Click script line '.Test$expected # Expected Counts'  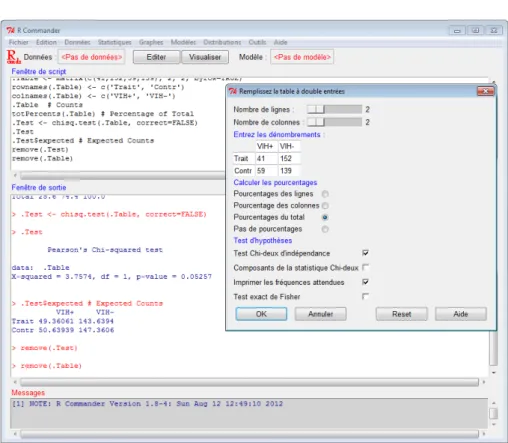click(x=83, y=141)
